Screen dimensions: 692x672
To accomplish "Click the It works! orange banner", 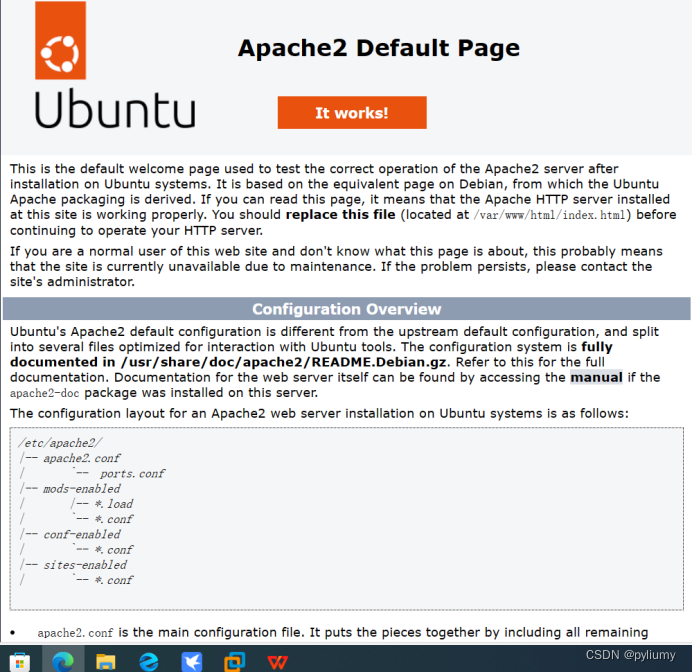I will coord(352,113).
